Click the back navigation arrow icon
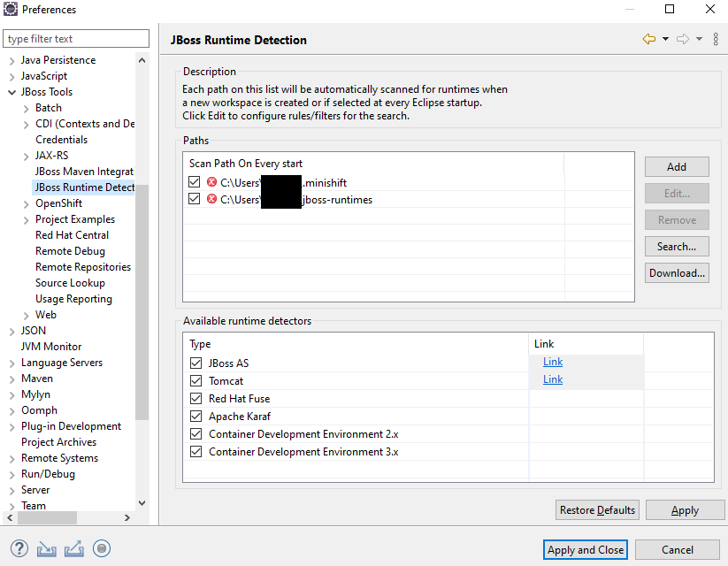The image size is (728, 566). pos(649,39)
